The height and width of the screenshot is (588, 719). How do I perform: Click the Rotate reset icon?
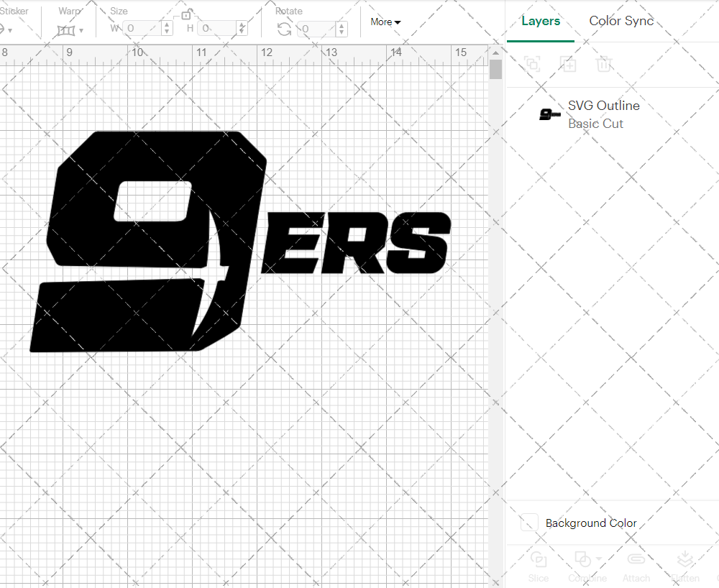tap(284, 27)
